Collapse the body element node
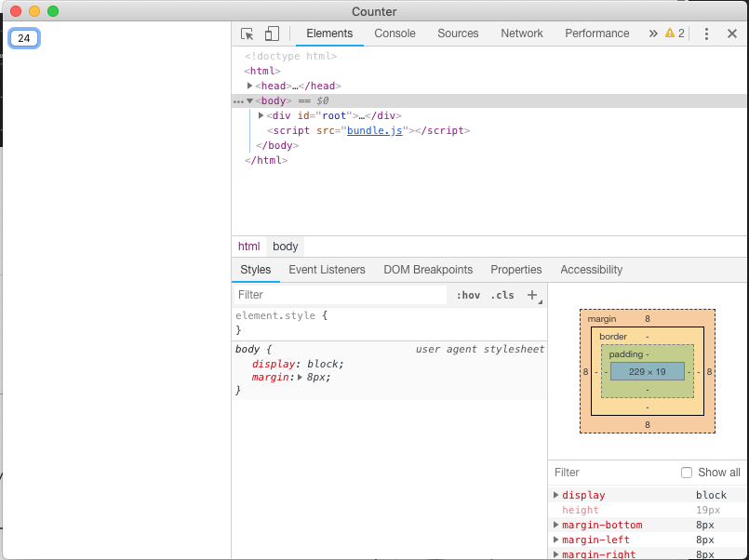749x560 pixels. pos(250,101)
